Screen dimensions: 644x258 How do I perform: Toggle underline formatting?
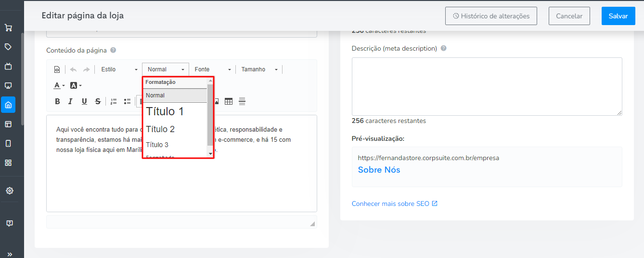84,101
